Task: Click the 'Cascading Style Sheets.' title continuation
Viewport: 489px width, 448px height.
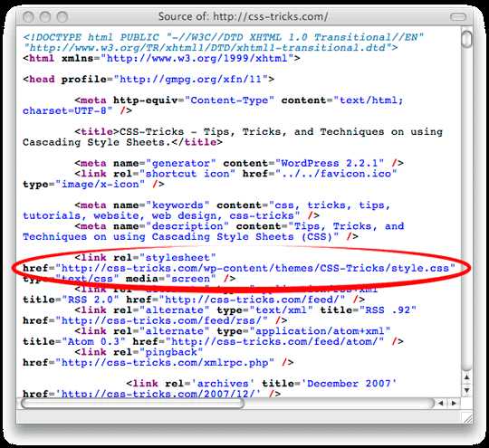Action: tap(97, 142)
